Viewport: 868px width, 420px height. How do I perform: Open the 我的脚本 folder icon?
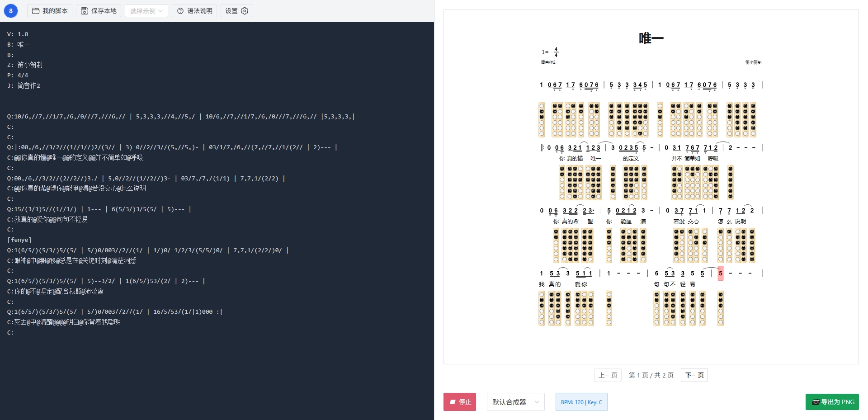(36, 11)
